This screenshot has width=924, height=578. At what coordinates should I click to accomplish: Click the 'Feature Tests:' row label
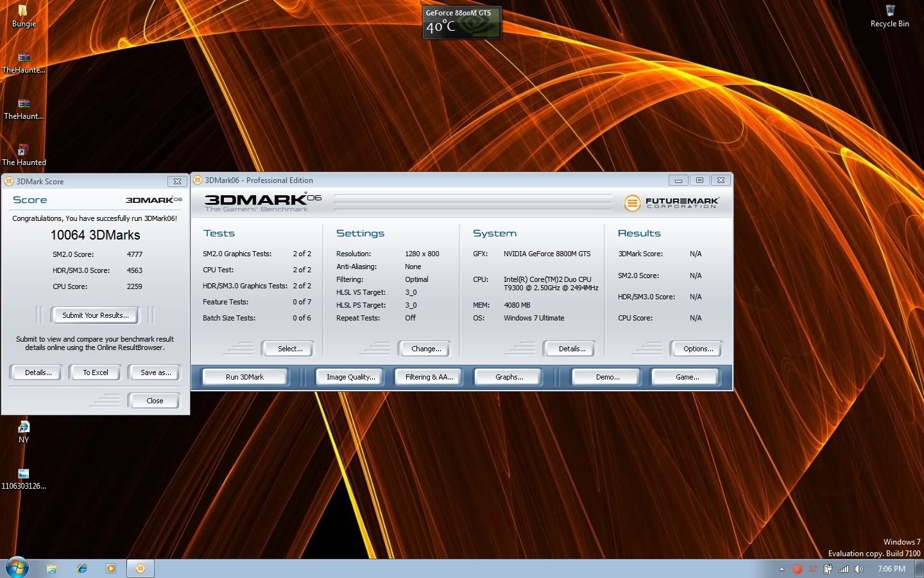[225, 302]
